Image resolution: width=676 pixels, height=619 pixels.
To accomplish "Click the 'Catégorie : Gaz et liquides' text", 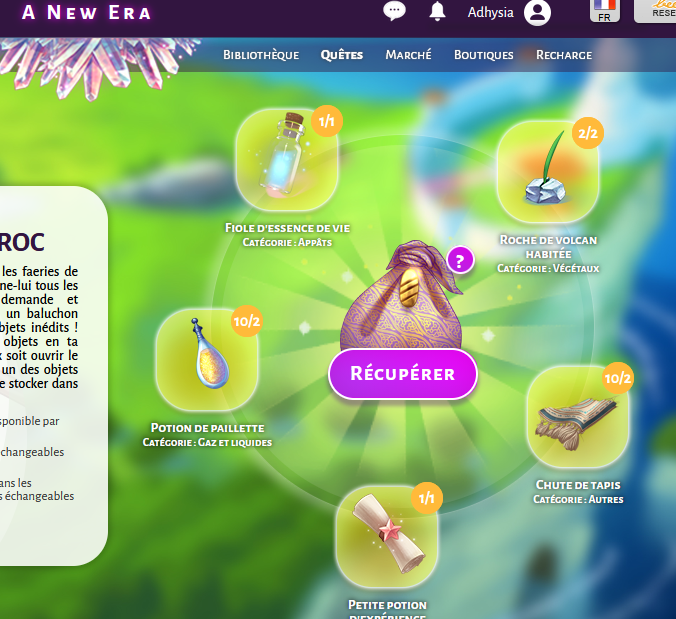I will pos(207,443).
